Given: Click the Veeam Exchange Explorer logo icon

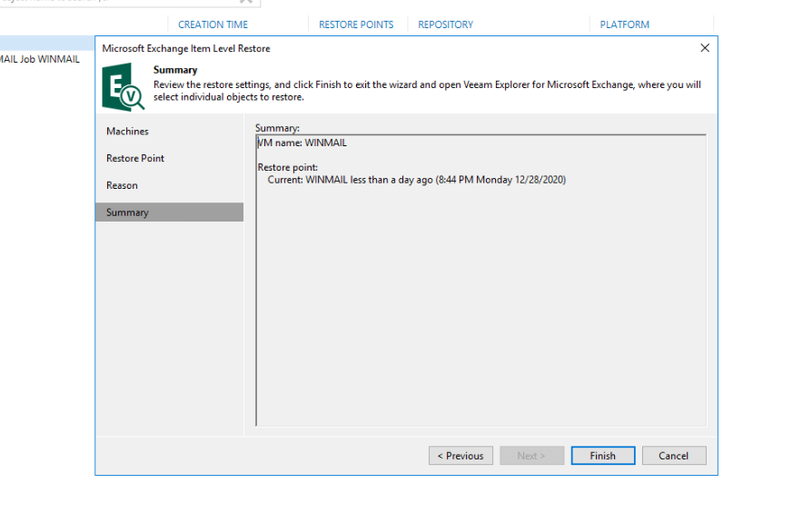Looking at the screenshot, I should 123,86.
